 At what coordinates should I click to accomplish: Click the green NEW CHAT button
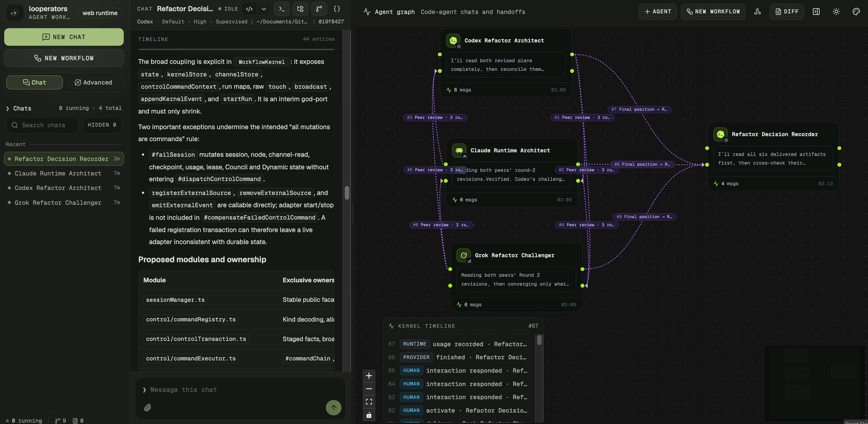64,37
